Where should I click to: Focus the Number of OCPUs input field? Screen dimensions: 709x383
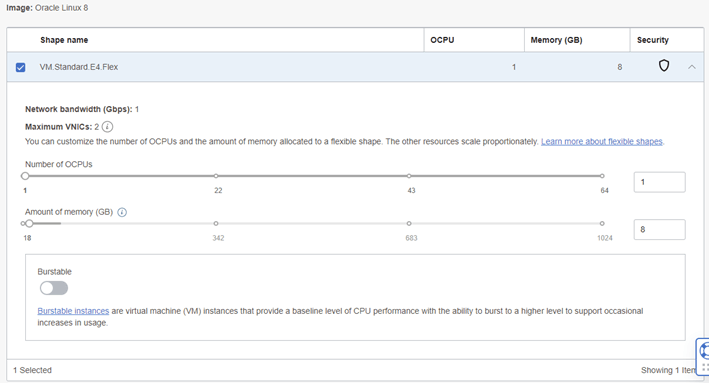point(659,182)
